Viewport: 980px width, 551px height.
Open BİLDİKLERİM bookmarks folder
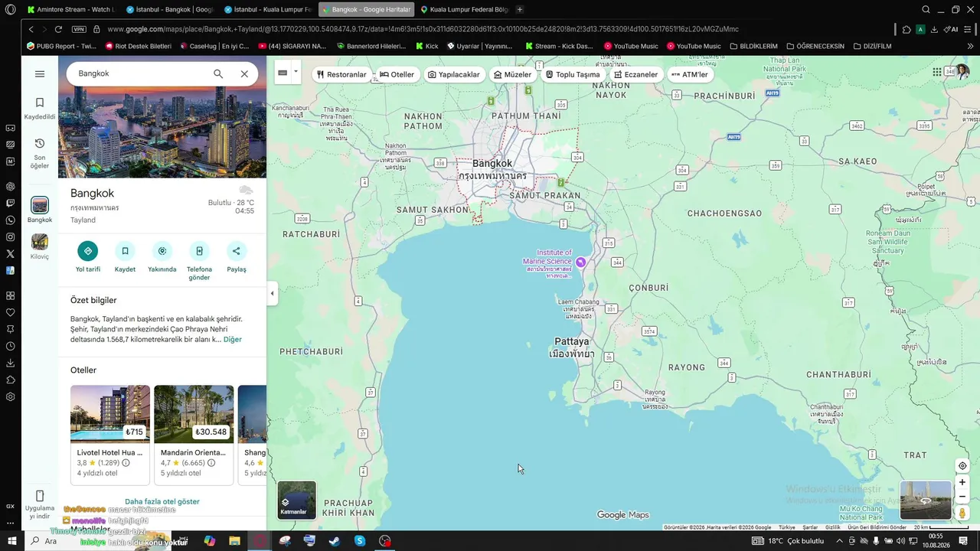(753, 46)
